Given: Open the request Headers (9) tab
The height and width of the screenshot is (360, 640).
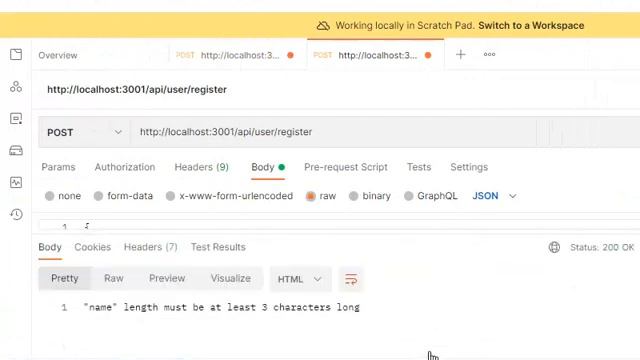Looking at the screenshot, I should point(202,167).
